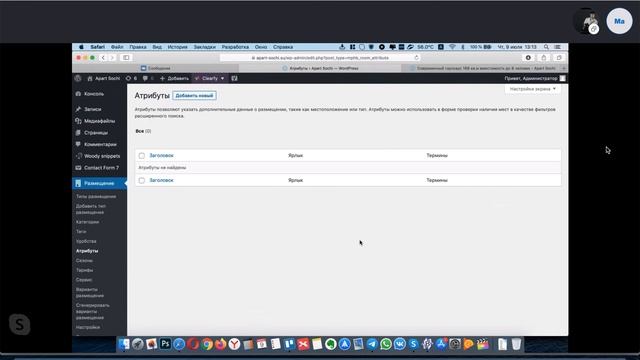This screenshot has height=360, width=640.
Task: Open Файл menu in menu bar
Action: [117, 47]
